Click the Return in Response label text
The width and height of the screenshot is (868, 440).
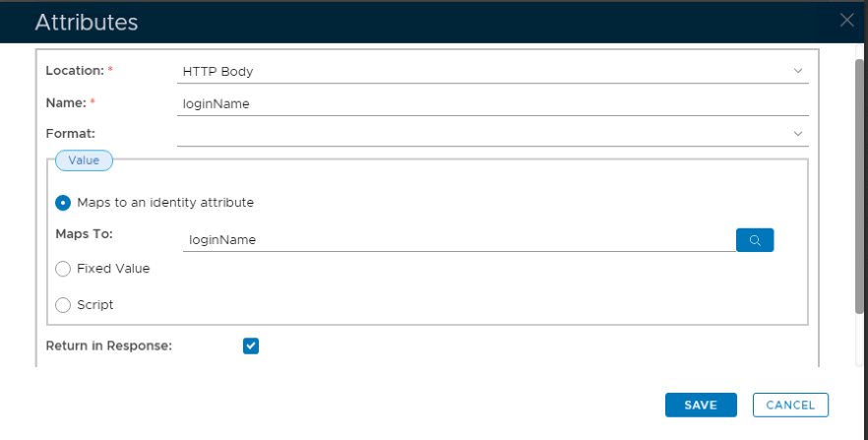[109, 346]
